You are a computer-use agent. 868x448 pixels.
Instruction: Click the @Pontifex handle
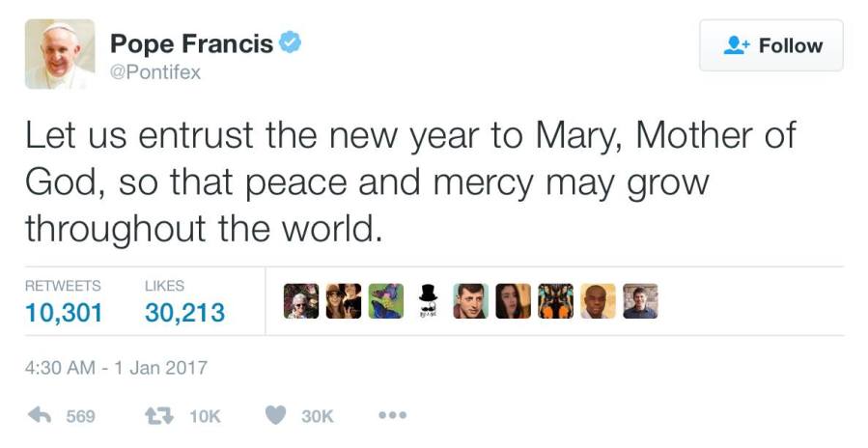click(155, 72)
